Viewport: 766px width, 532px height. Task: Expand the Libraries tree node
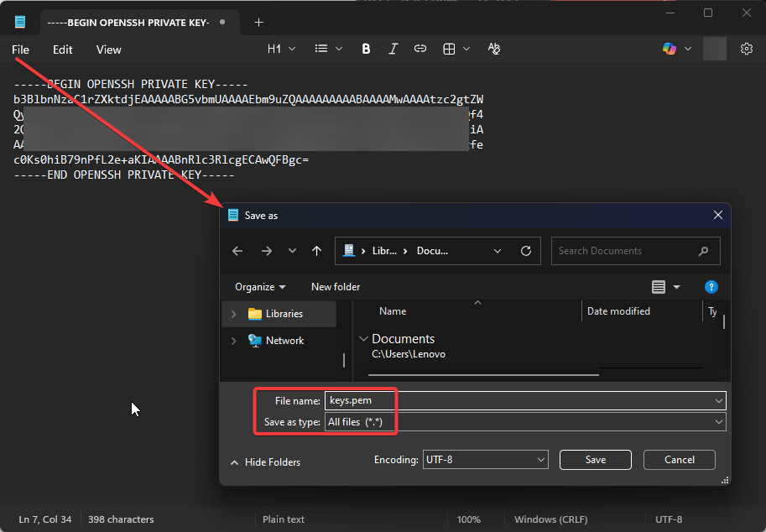[x=233, y=314]
